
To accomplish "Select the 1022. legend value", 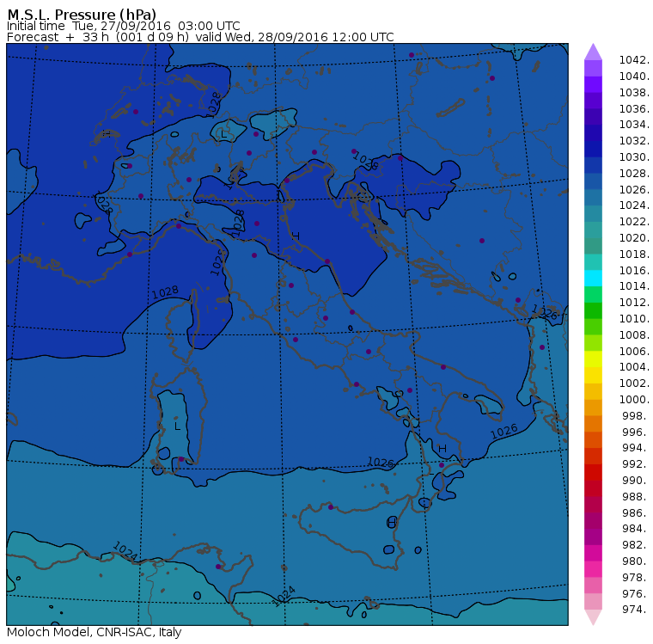I will point(634,222).
